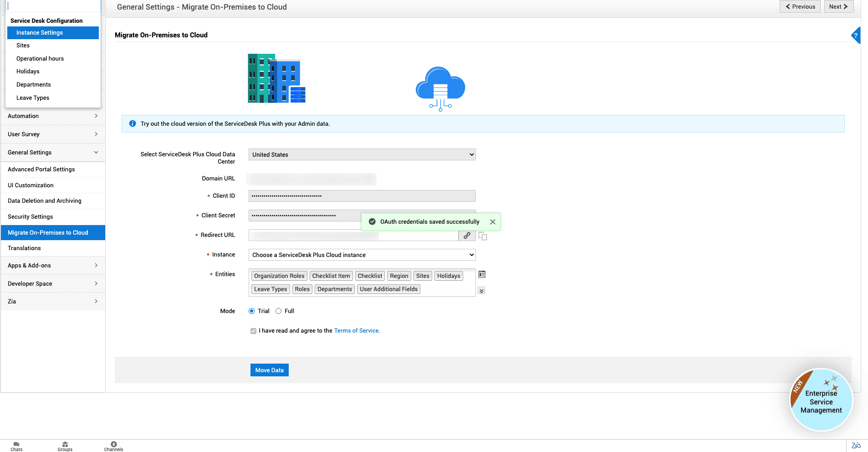
Task: Open Security Settings
Action: pos(53,217)
